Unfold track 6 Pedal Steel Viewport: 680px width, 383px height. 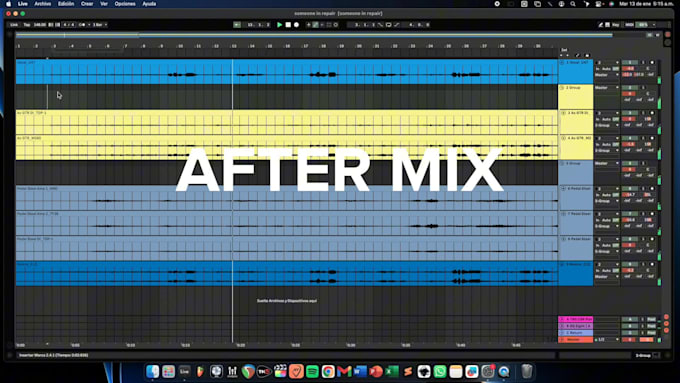coord(563,189)
